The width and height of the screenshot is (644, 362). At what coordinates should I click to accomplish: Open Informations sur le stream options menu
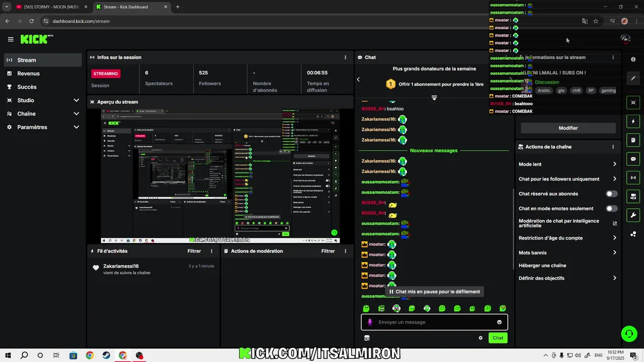coord(613,57)
